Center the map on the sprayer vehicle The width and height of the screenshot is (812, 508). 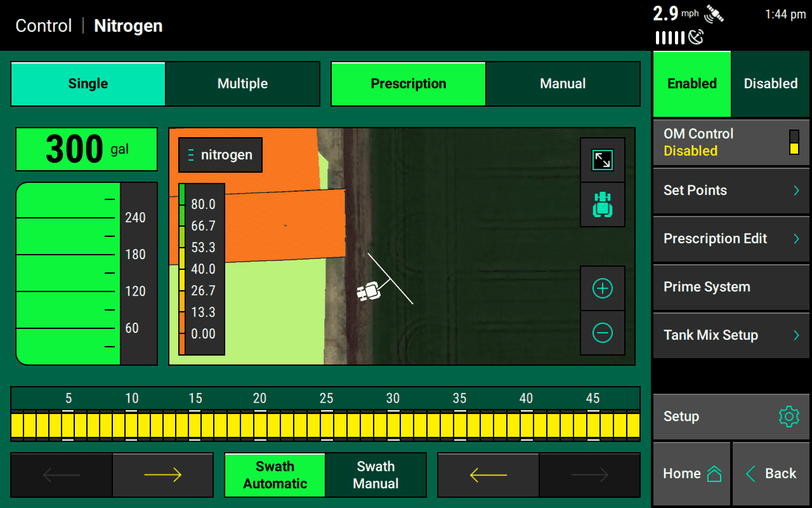tap(601, 204)
